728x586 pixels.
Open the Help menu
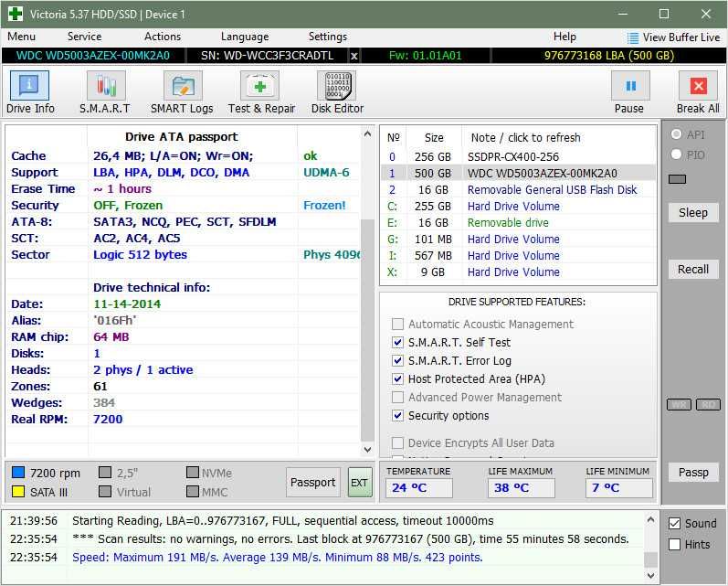(564, 37)
